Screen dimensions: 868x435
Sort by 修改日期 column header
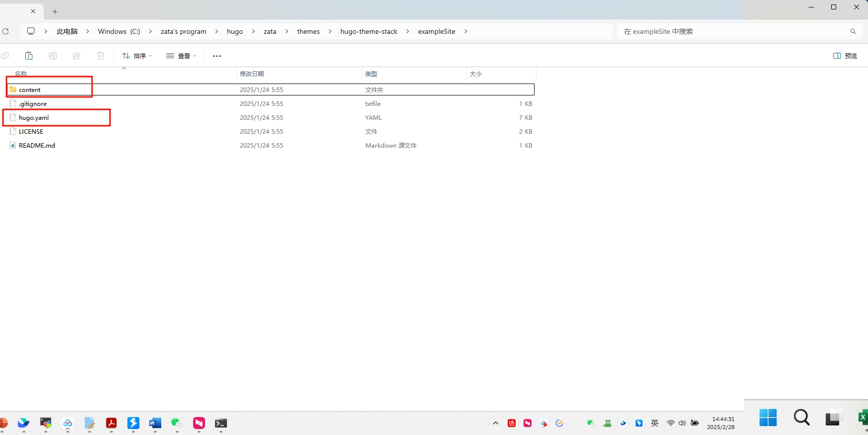252,74
